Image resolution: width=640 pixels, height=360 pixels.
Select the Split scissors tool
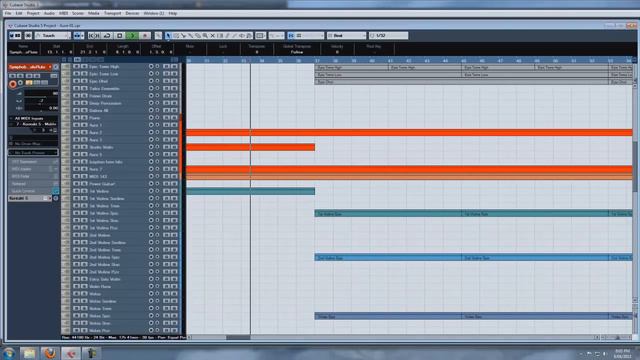click(x=183, y=36)
